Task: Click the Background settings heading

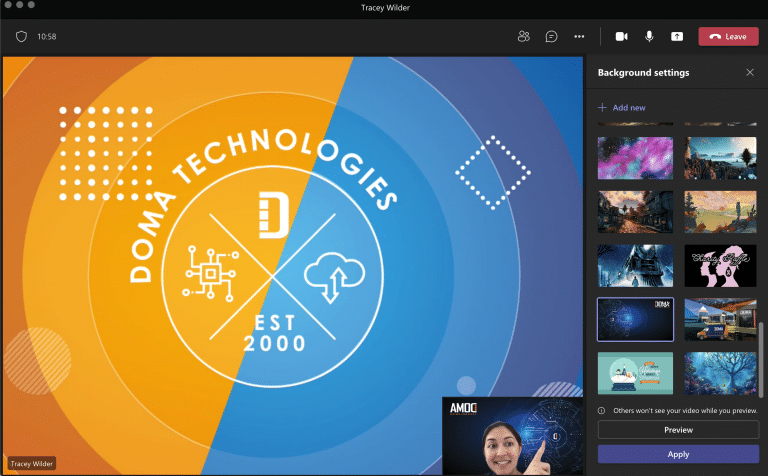Action: coord(643,72)
